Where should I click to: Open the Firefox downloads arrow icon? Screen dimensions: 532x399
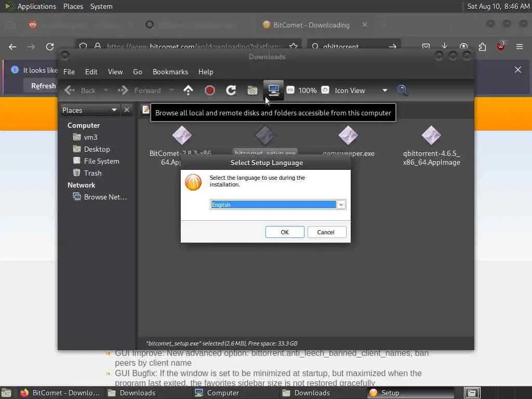[x=445, y=46]
